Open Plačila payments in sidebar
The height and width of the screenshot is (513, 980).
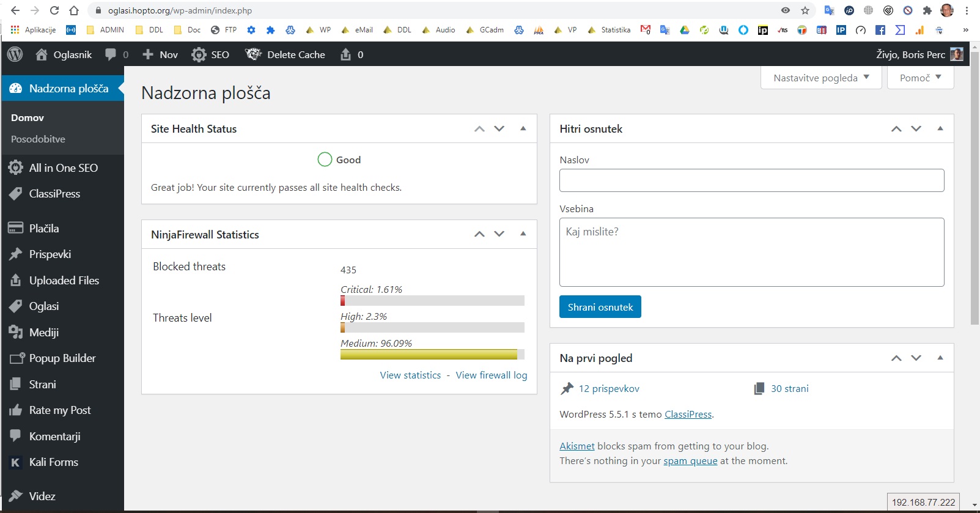point(62,228)
